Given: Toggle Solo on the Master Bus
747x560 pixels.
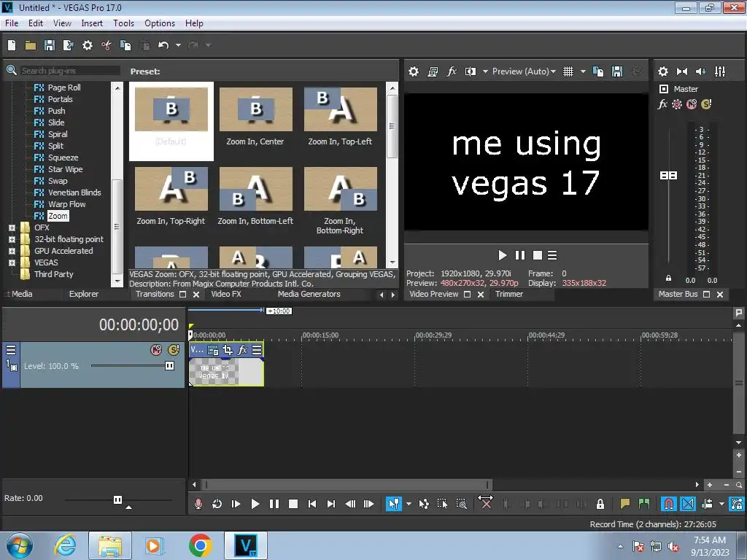Looking at the screenshot, I should (706, 104).
